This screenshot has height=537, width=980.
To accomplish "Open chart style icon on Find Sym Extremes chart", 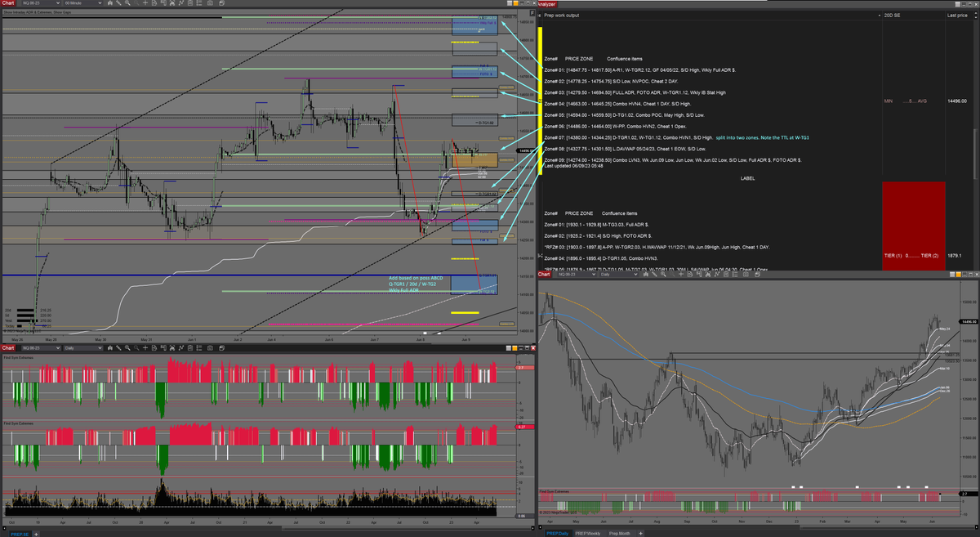I will click(110, 347).
